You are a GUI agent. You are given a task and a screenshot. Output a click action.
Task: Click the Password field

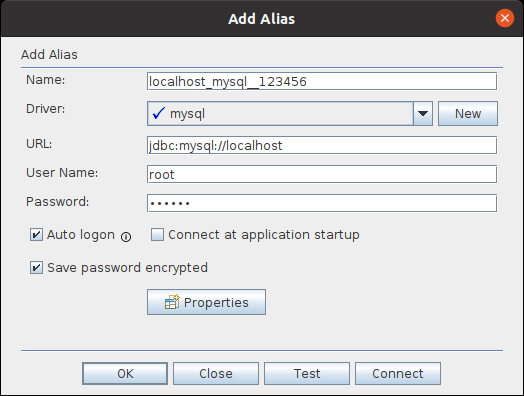click(322, 203)
